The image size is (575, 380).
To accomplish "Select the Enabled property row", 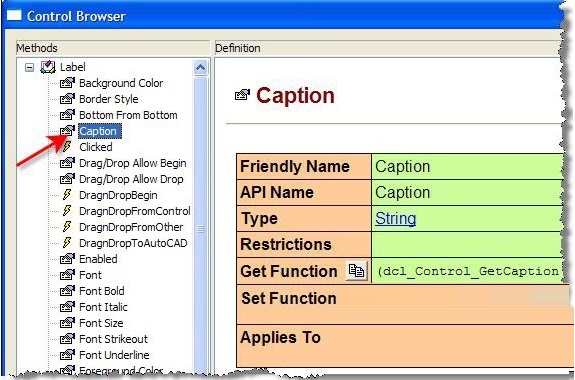I will tap(98, 259).
